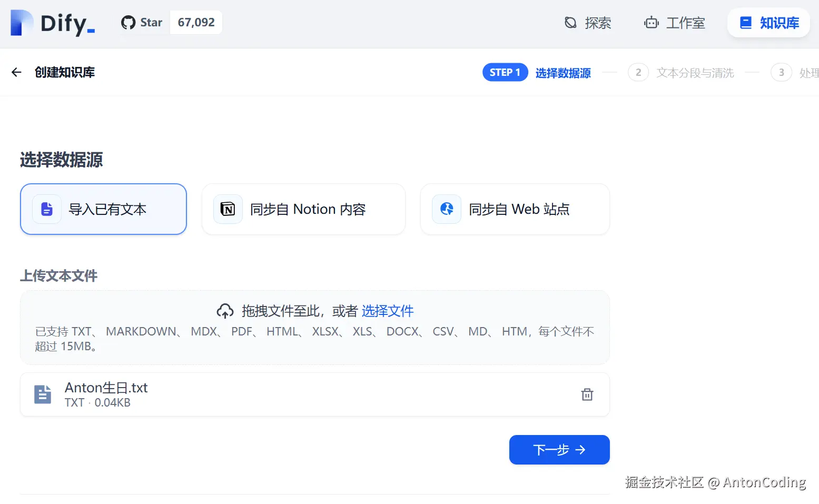Click the 下一步 button
Image resolution: width=819 pixels, height=504 pixels.
point(559,450)
